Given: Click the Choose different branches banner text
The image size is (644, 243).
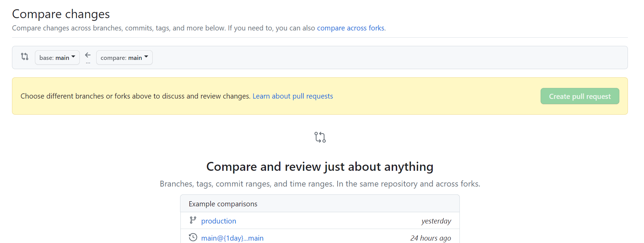Looking at the screenshot, I should 135,96.
